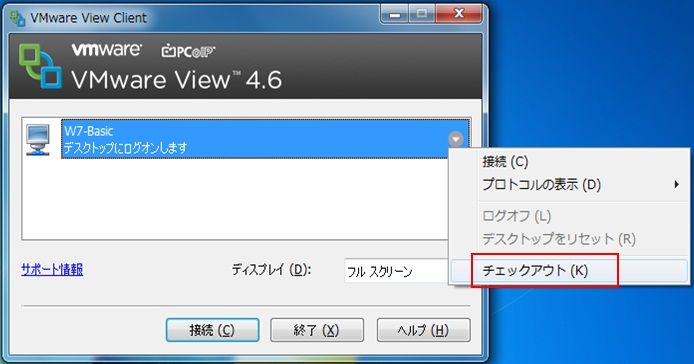The width and height of the screenshot is (694, 364).
Task: Click the W7-Basic desktop computer icon
Action: pyautogui.click(x=38, y=140)
